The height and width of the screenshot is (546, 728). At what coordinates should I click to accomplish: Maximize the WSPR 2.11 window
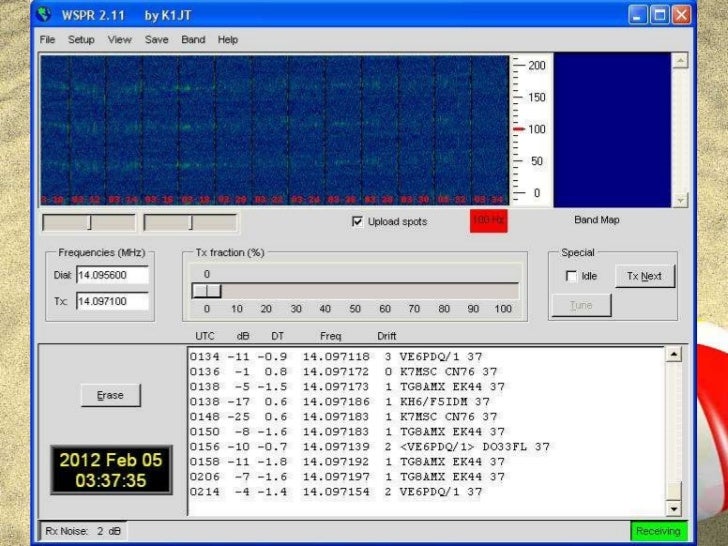click(x=659, y=15)
